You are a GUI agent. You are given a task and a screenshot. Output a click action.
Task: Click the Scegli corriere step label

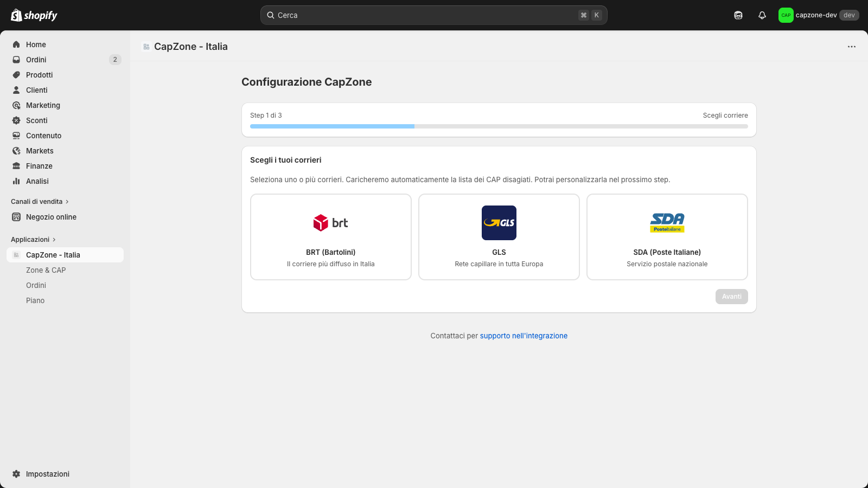click(725, 115)
